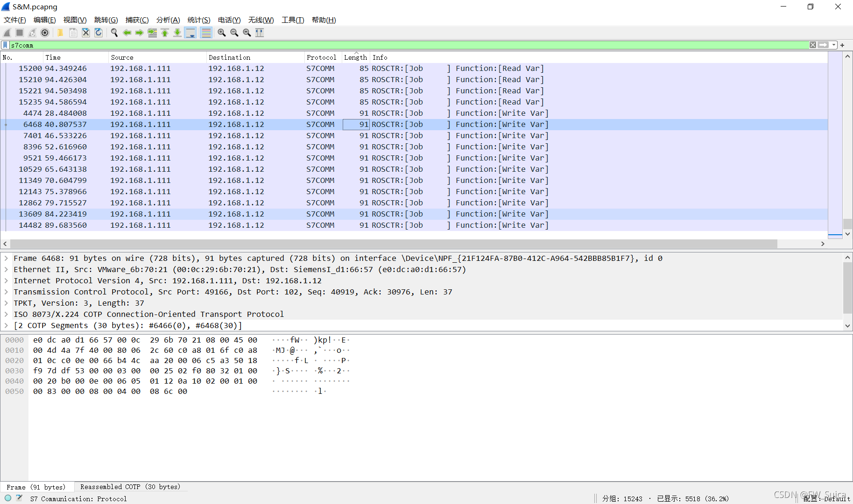853x504 pixels.
Task: Expand the Ethernet II details row
Action: pyautogui.click(x=6, y=269)
